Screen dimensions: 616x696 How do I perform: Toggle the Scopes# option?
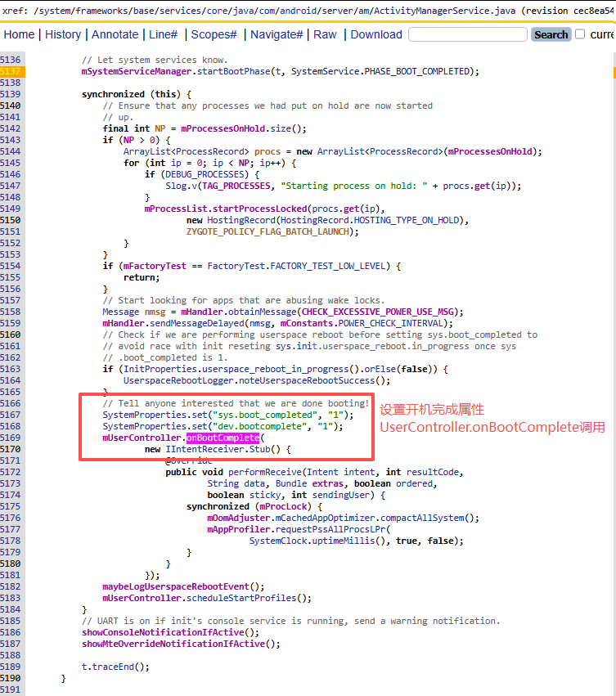pos(214,34)
